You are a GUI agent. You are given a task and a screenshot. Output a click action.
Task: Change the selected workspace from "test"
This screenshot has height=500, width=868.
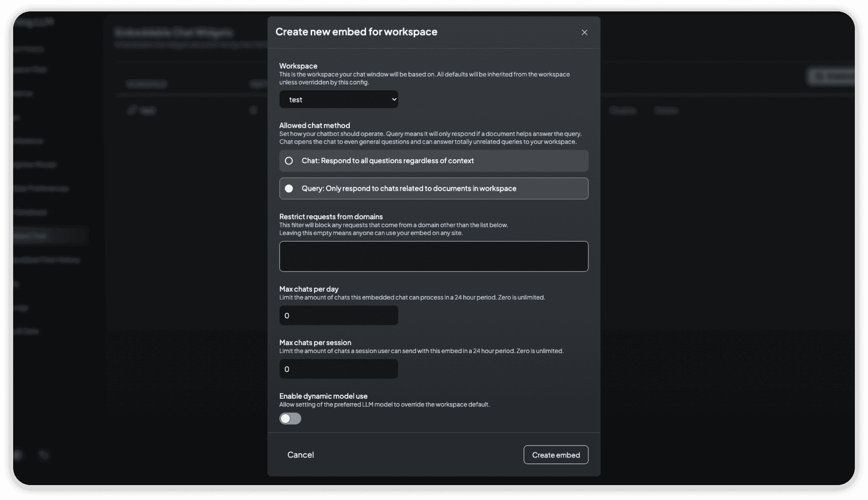click(x=338, y=99)
